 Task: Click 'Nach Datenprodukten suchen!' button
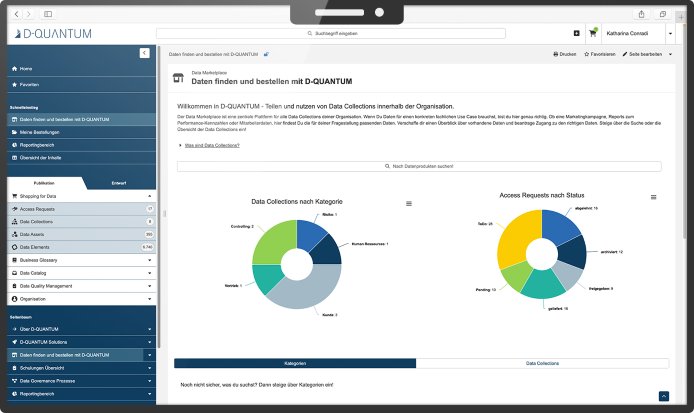pyautogui.click(x=417, y=166)
